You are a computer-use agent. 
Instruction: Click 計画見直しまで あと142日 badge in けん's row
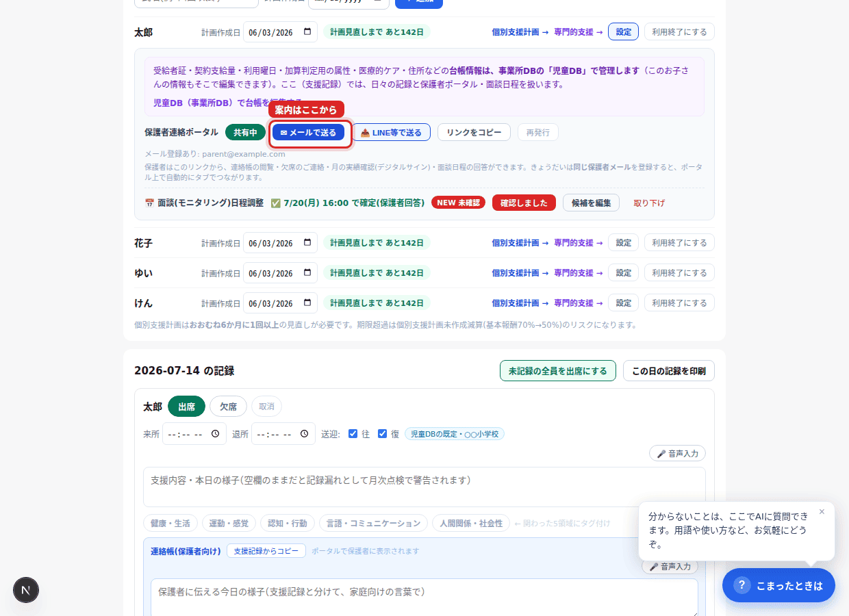(377, 303)
